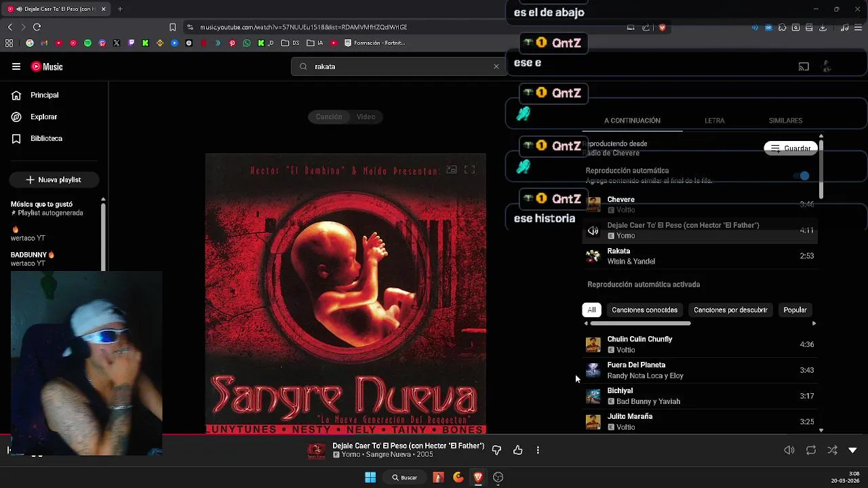868x488 pixels.
Task: Open the Windows Start menu
Action: 370,477
